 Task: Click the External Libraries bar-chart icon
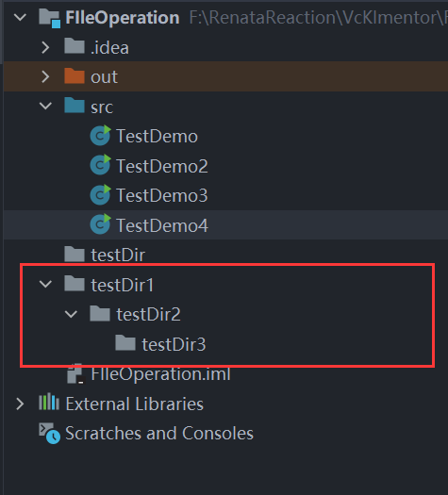coord(49,402)
